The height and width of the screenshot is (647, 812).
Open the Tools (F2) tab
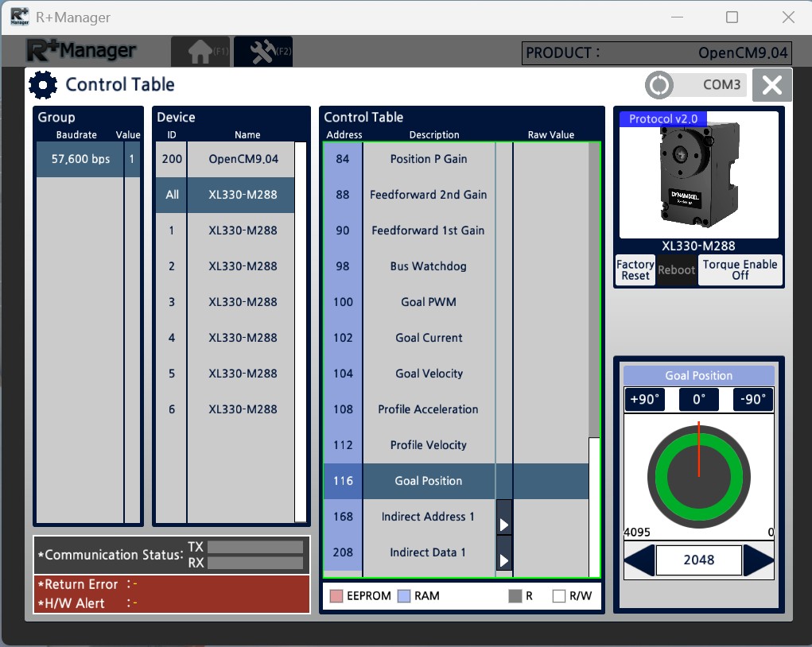click(263, 51)
